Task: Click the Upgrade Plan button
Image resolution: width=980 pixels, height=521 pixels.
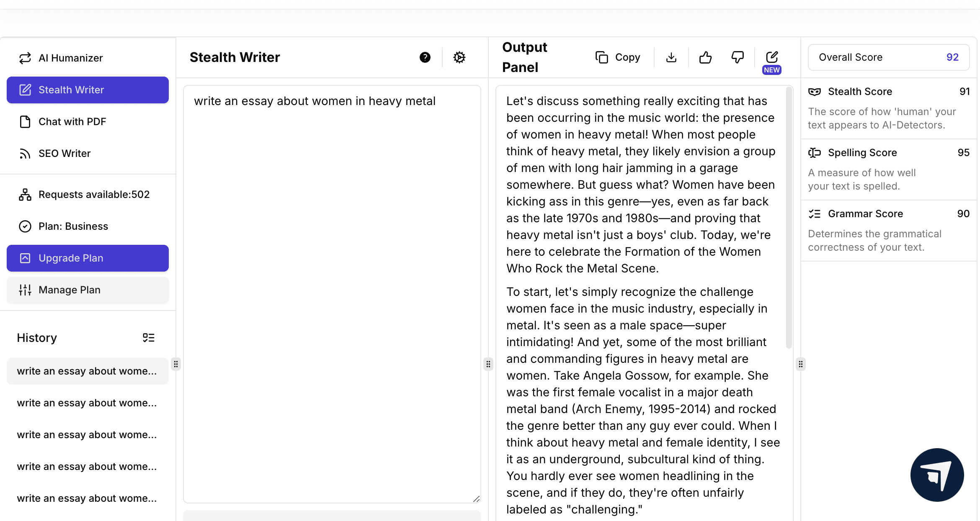Action: 88,258
